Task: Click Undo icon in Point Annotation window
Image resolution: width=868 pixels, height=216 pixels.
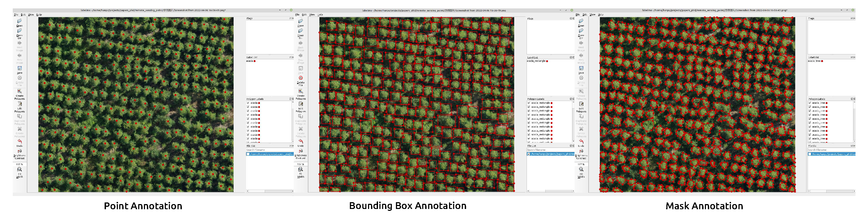Action: (20, 142)
